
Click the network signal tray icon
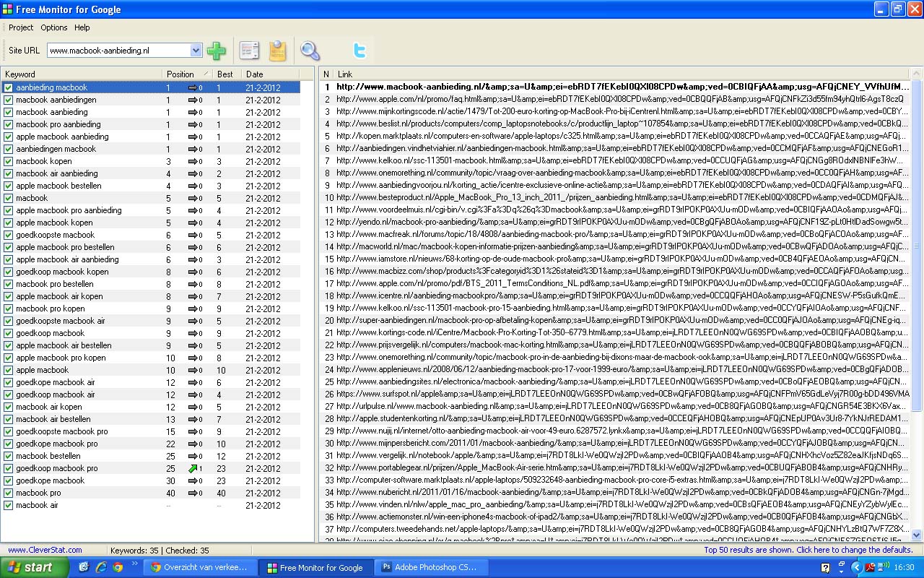[883, 568]
